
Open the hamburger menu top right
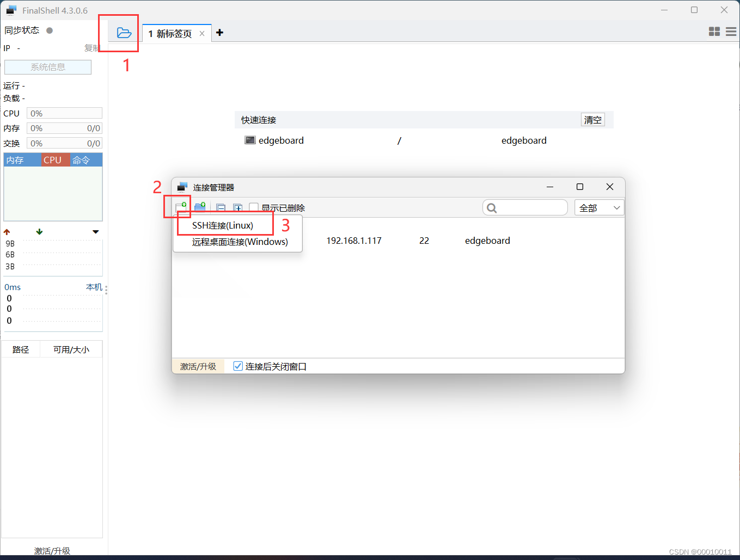[x=731, y=32]
